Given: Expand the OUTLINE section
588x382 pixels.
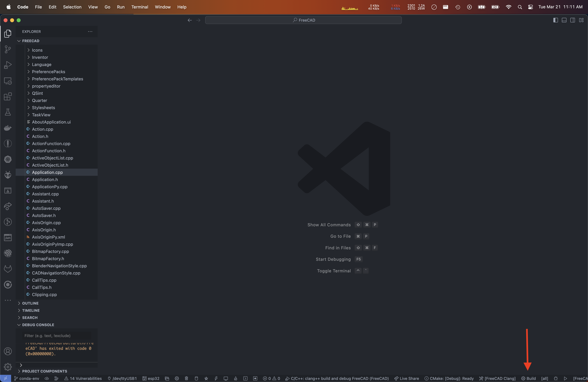Looking at the screenshot, I should 30,303.
